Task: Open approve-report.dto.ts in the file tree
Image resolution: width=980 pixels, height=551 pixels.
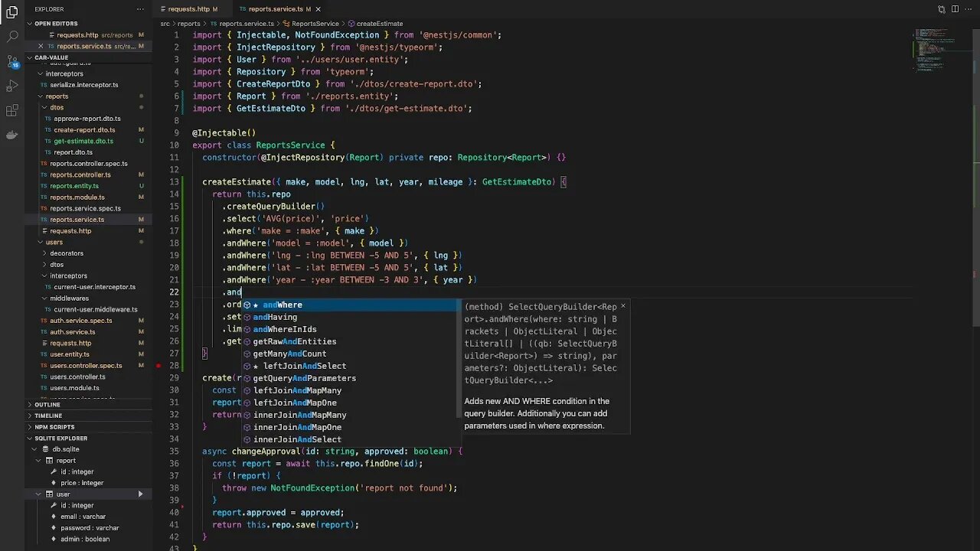Action: (x=87, y=119)
